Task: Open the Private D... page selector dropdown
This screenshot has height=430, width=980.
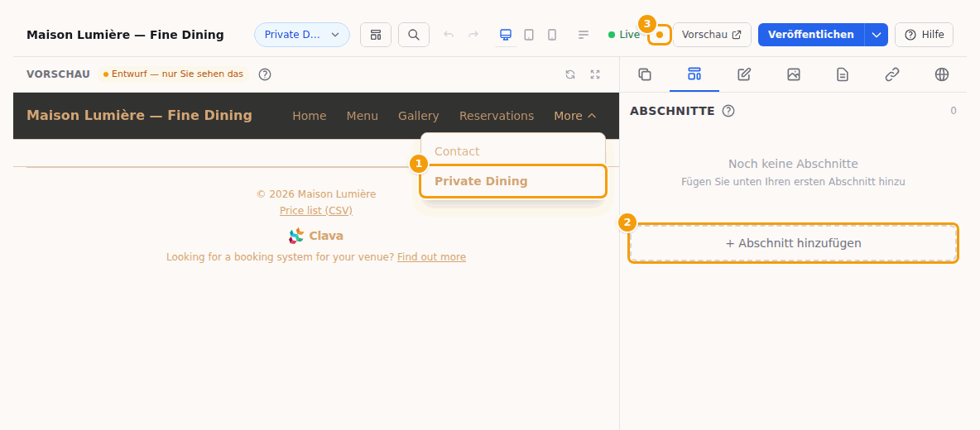Action: (x=302, y=35)
